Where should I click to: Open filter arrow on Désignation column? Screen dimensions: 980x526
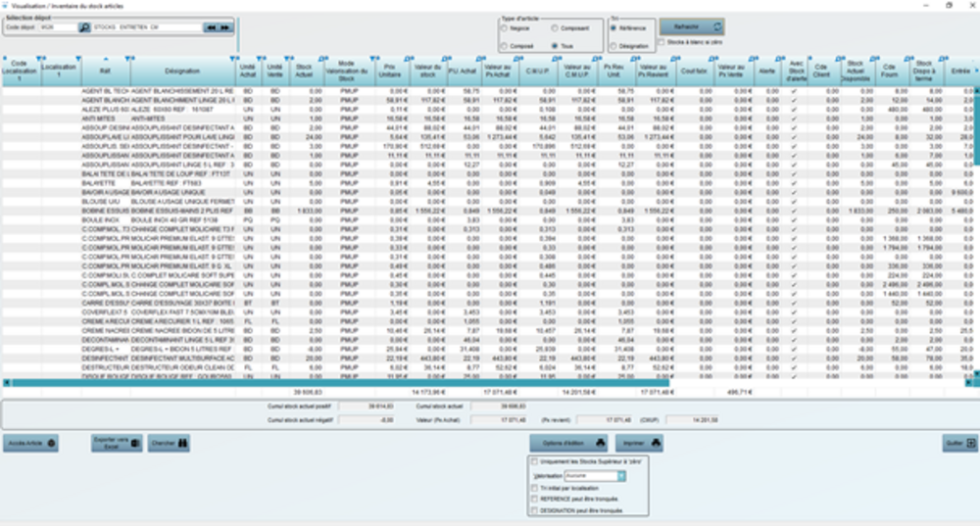232,60
